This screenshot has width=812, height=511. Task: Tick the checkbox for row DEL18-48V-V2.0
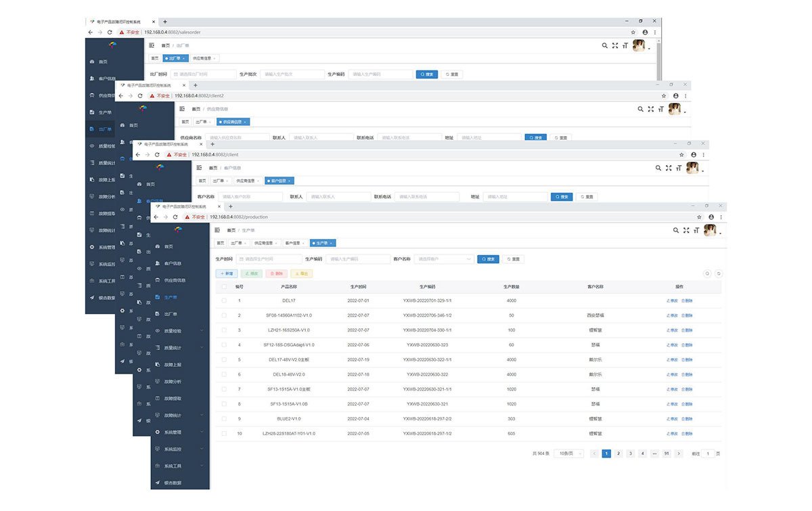click(x=224, y=374)
